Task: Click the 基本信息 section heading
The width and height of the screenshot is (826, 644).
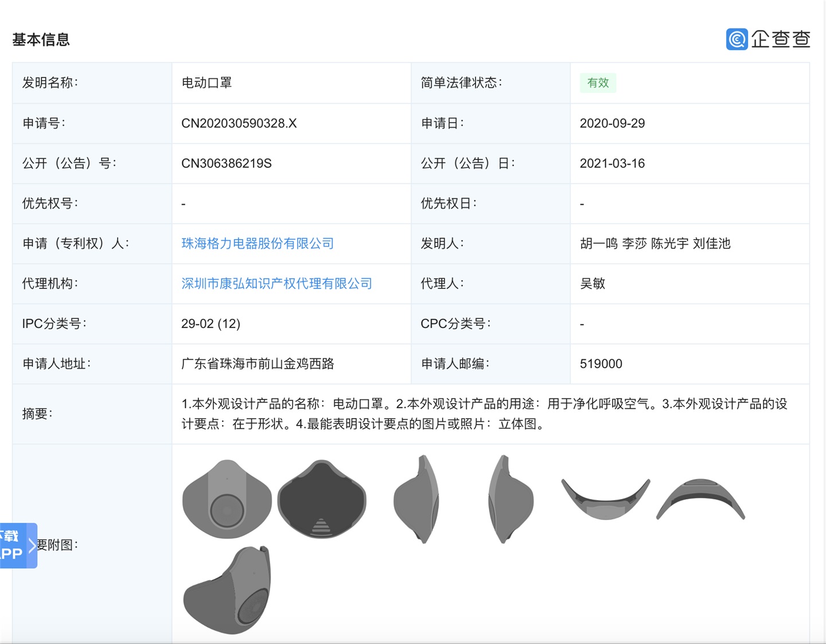Action: pyautogui.click(x=41, y=40)
